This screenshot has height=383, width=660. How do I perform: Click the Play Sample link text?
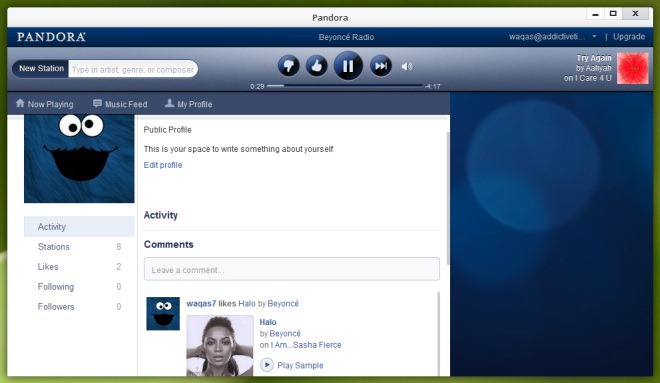click(x=300, y=365)
